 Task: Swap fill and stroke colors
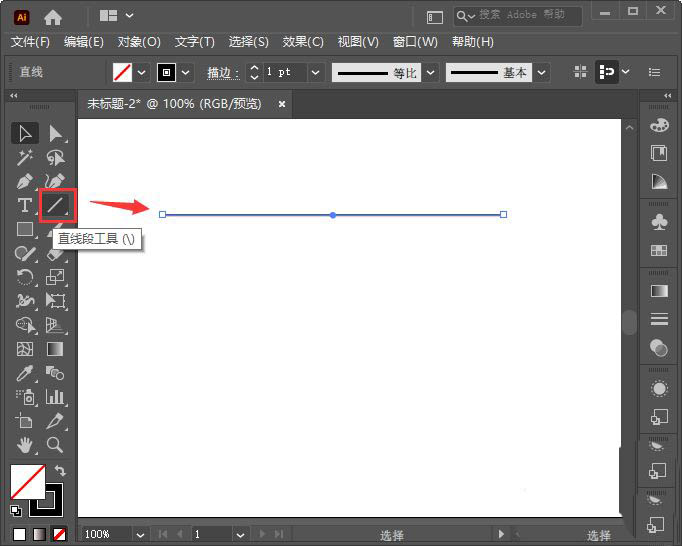click(x=60, y=471)
